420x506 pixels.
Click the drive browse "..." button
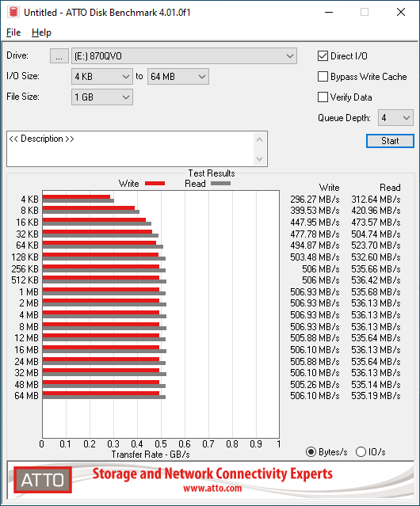click(x=59, y=56)
